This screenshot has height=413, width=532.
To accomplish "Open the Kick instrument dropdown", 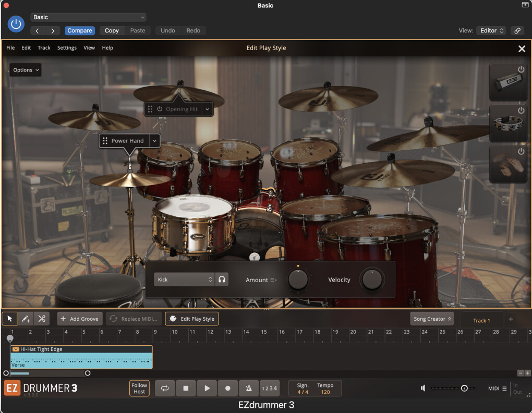I will (184, 280).
